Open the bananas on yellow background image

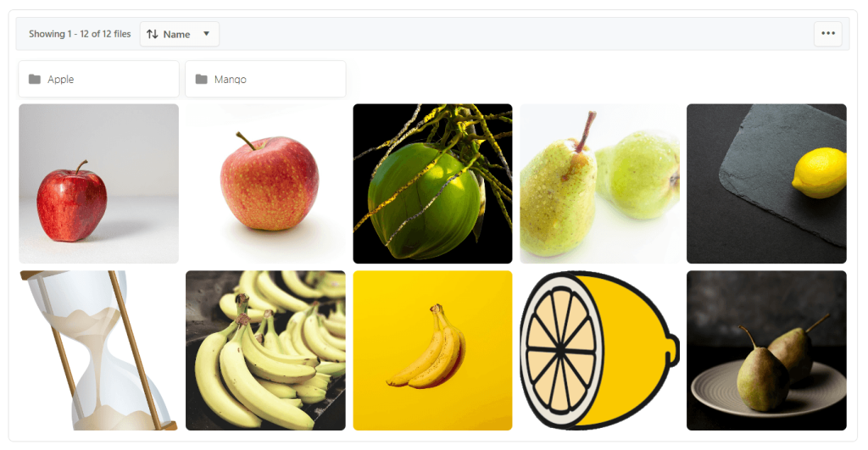pyautogui.click(x=433, y=350)
